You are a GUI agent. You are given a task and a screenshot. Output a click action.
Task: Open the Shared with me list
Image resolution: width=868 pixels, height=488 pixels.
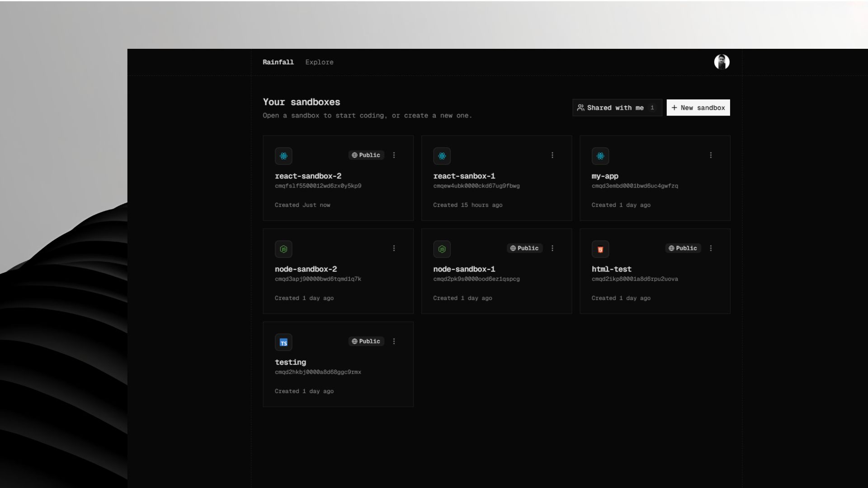click(x=617, y=108)
